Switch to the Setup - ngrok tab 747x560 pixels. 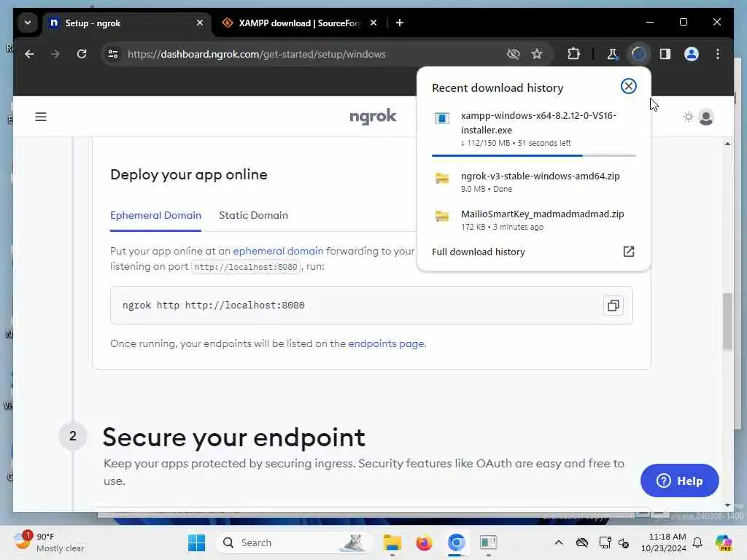pos(127,23)
